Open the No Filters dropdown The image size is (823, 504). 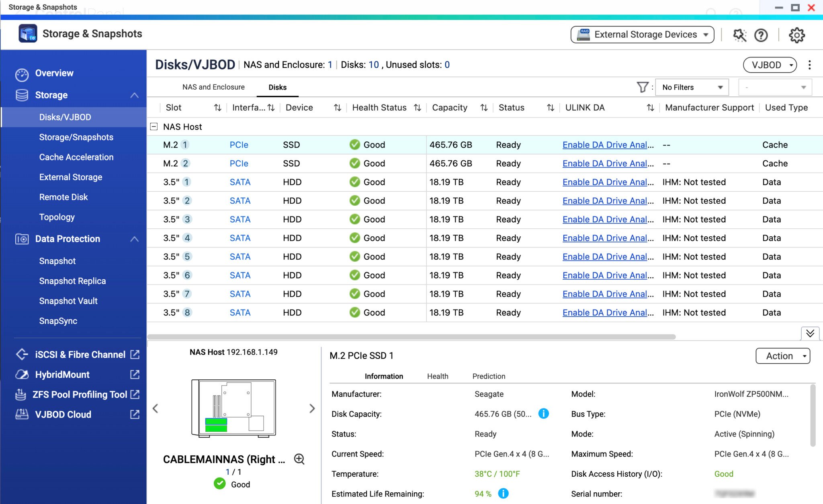691,87
